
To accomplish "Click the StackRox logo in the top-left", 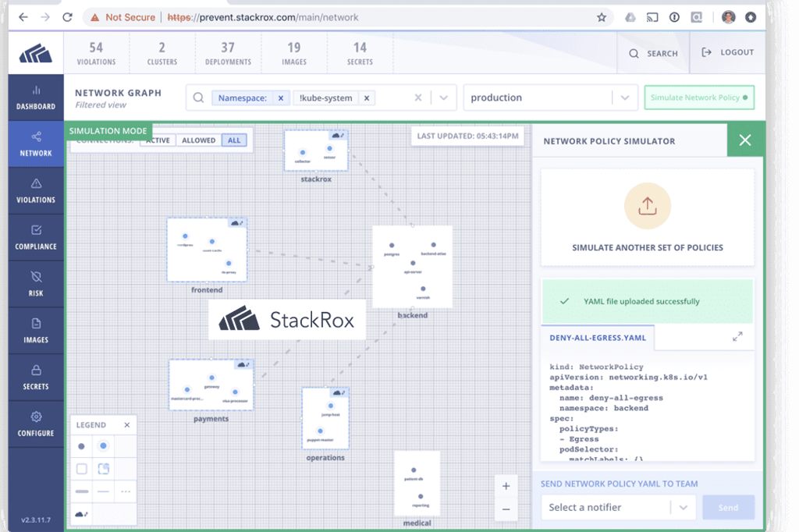I will pos(36,53).
